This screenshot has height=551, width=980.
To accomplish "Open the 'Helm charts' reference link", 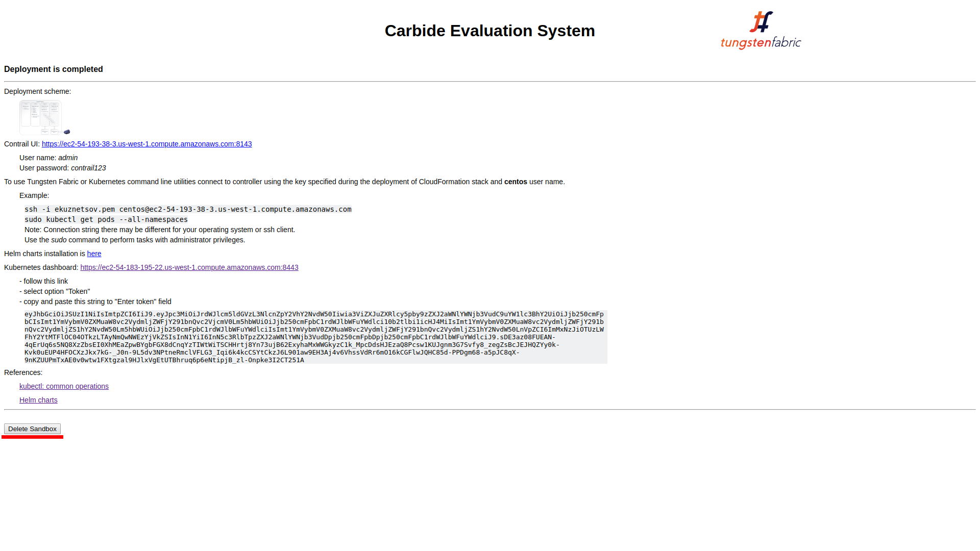I will pos(38,400).
